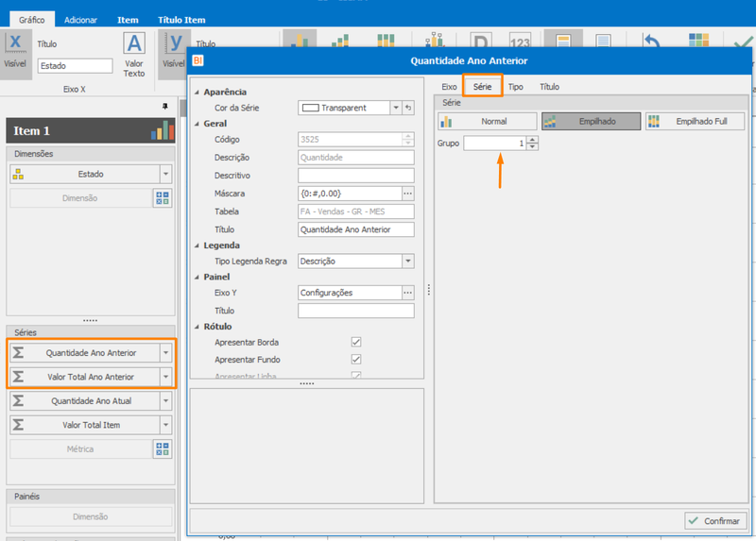This screenshot has height=541, width=756.
Task: Click the add Dimensão grid icon
Action: [163, 198]
